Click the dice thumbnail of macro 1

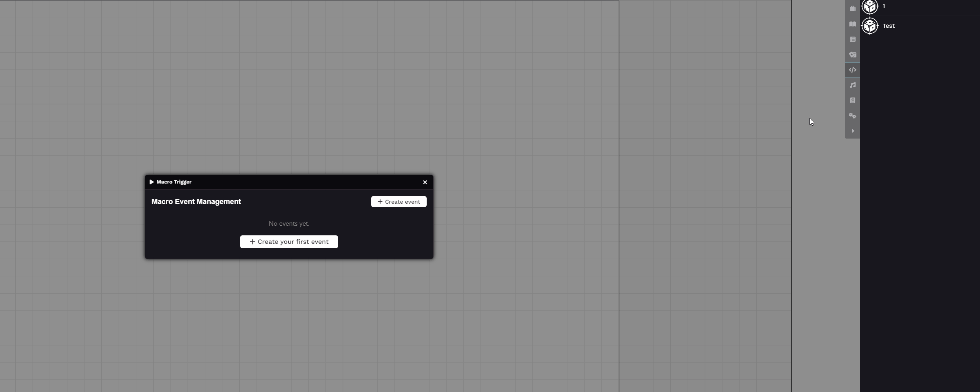click(x=870, y=6)
